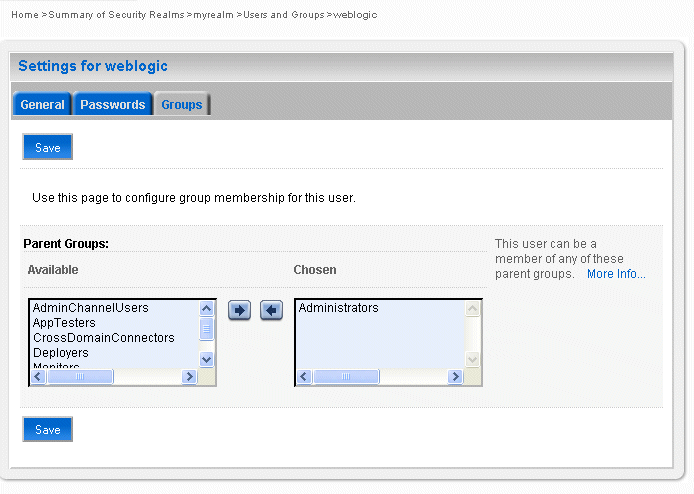Image resolution: width=694 pixels, height=494 pixels.
Task: Switch to the Passwords tab
Action: tap(113, 104)
